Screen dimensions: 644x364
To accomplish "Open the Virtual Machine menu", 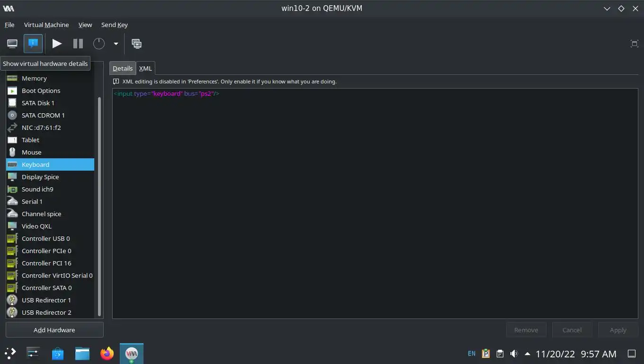I will tap(46, 25).
